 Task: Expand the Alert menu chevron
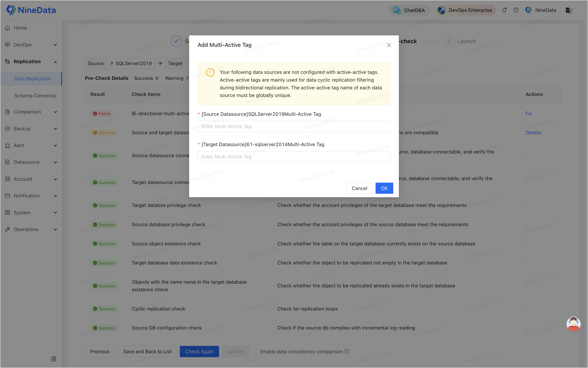pos(56,146)
